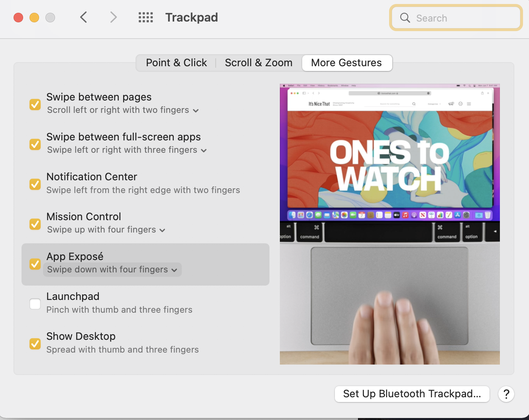Click 'Swipe left from the right edge with two fingers' text
Image resolution: width=529 pixels, height=420 pixels.
pos(143,190)
